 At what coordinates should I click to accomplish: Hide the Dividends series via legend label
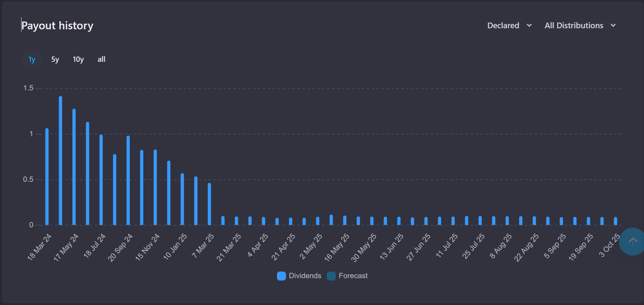[305, 276]
